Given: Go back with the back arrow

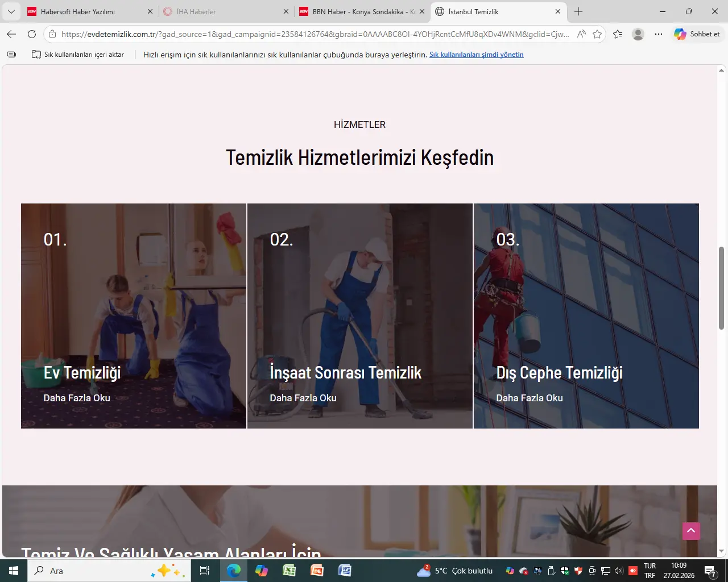Looking at the screenshot, I should [11, 34].
